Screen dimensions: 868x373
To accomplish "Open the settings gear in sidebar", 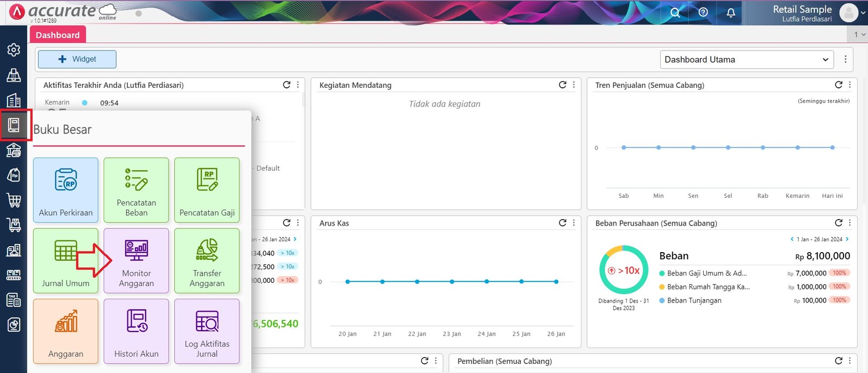I will point(14,50).
